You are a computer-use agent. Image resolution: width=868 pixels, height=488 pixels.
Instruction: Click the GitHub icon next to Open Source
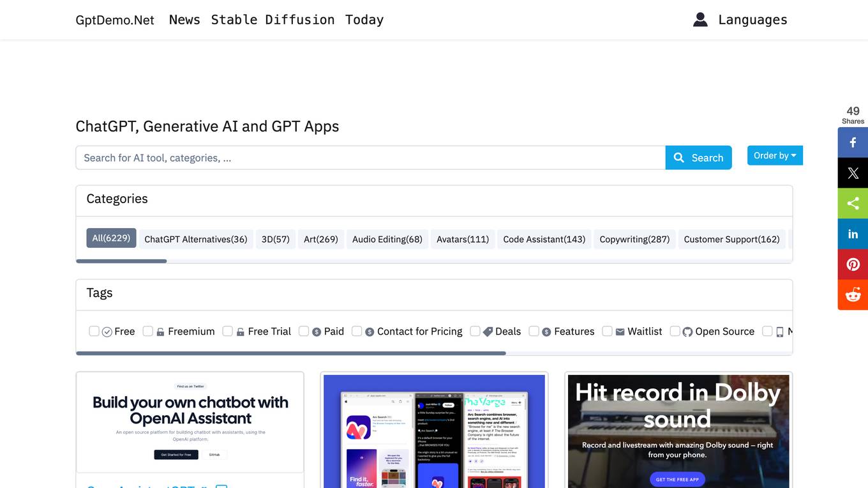[x=687, y=332]
